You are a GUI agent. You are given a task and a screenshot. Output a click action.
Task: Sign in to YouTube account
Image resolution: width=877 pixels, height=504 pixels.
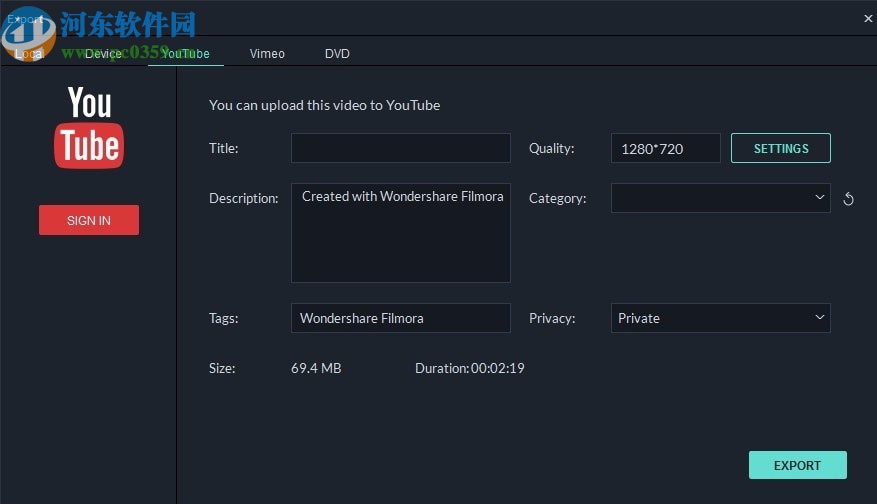(x=89, y=220)
